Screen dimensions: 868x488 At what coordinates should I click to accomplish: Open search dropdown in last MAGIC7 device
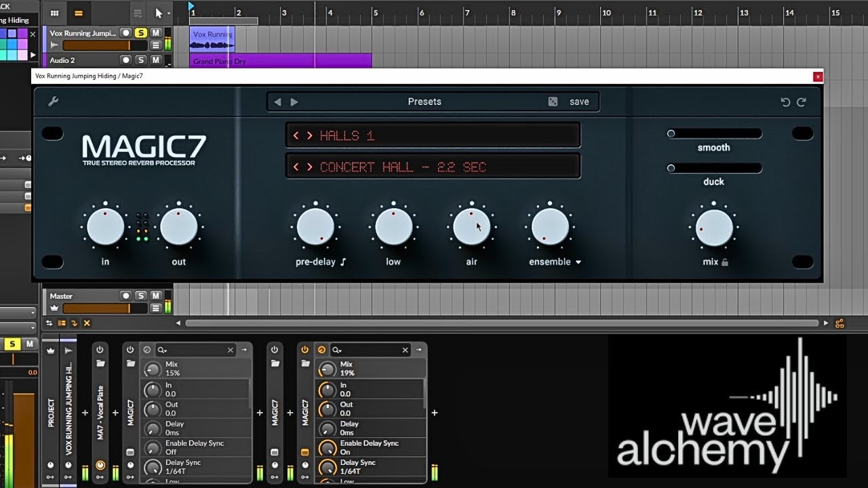(x=336, y=350)
